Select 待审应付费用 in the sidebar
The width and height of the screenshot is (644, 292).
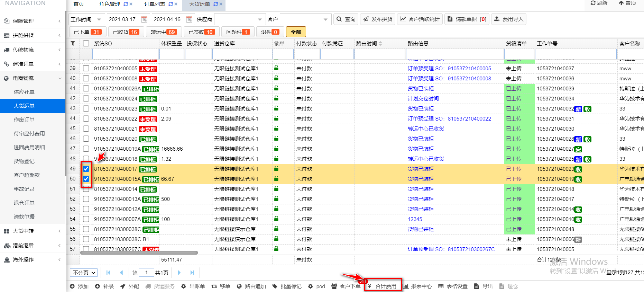(x=29, y=134)
